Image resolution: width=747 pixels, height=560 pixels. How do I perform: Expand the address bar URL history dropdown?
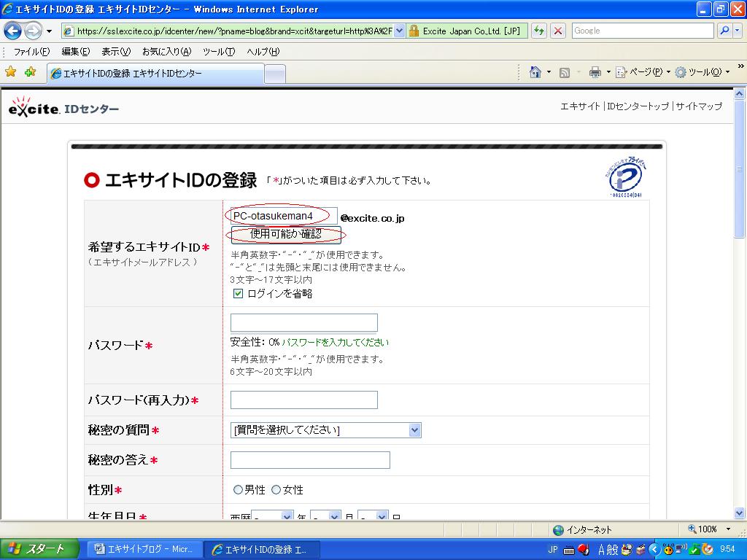pyautogui.click(x=399, y=31)
